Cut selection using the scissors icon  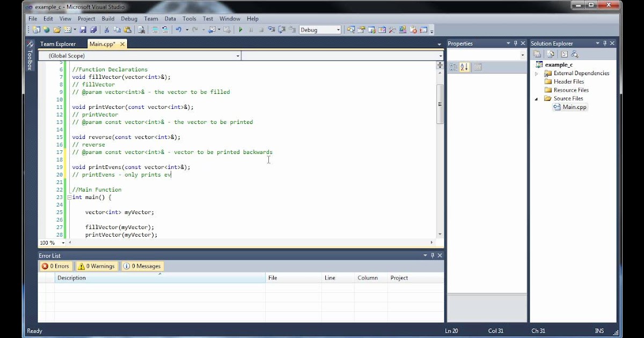[x=107, y=30]
